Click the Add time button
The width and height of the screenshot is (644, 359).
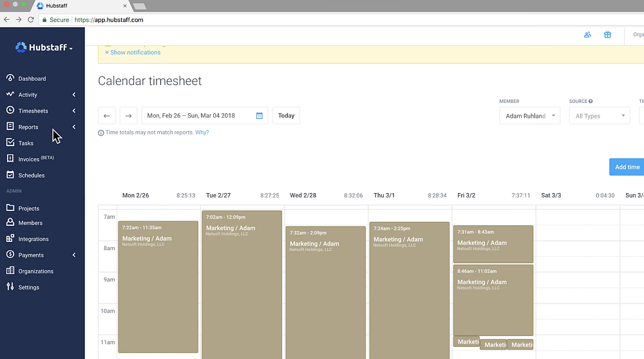tap(627, 167)
